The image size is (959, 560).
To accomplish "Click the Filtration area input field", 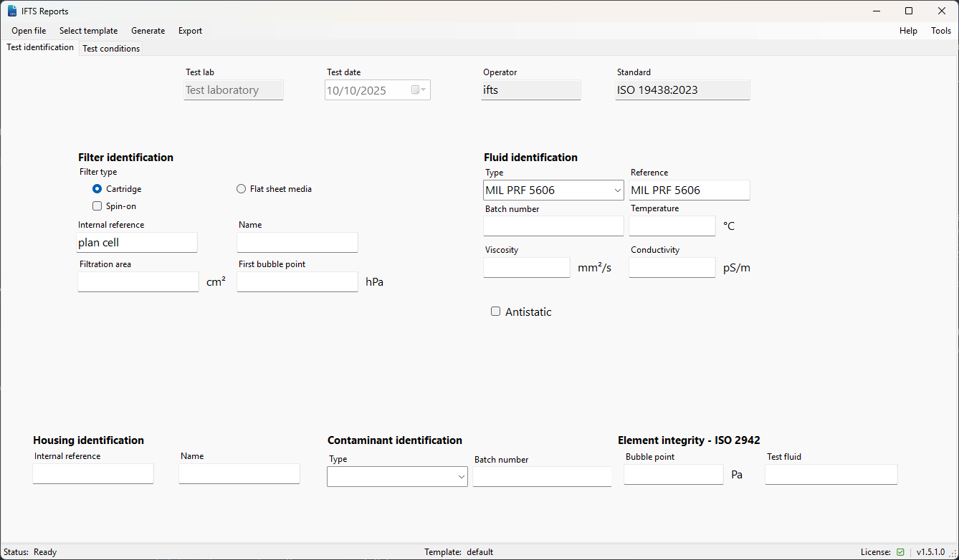I will pos(138,282).
